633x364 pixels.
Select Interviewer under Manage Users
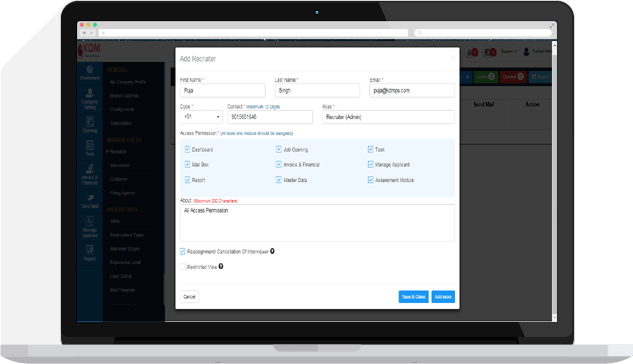(120, 165)
